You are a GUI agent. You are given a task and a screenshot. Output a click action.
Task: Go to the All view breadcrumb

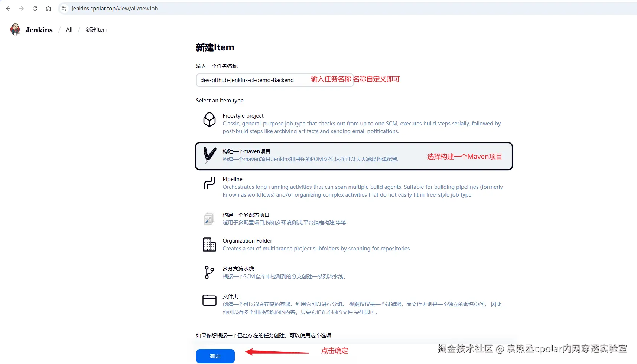[69, 30]
